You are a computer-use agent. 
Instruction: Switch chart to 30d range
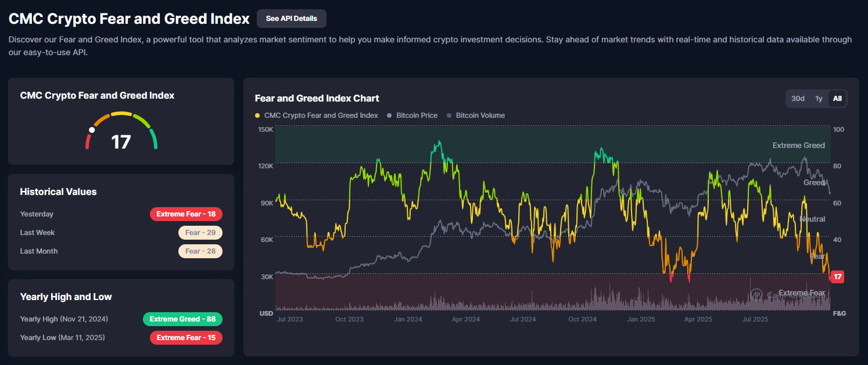(798, 99)
